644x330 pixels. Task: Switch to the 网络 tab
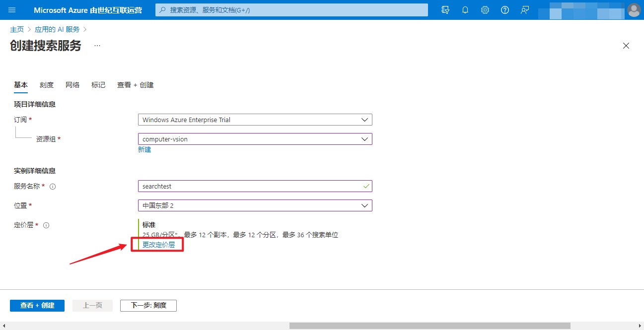(x=72, y=85)
